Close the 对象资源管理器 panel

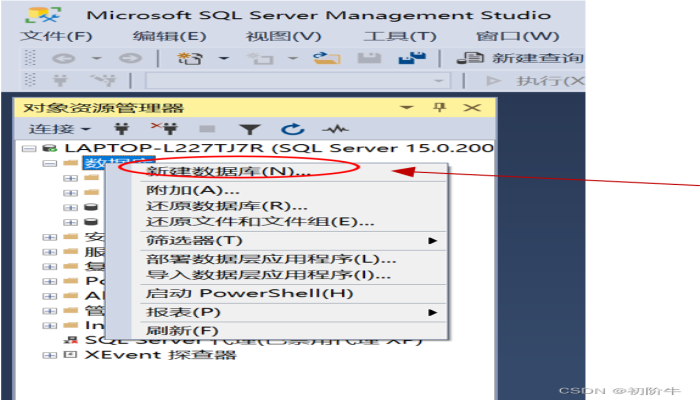point(472,108)
